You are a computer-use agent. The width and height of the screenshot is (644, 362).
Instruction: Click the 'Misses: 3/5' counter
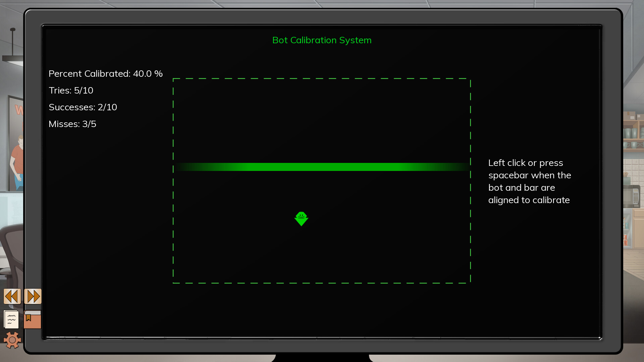tap(72, 124)
